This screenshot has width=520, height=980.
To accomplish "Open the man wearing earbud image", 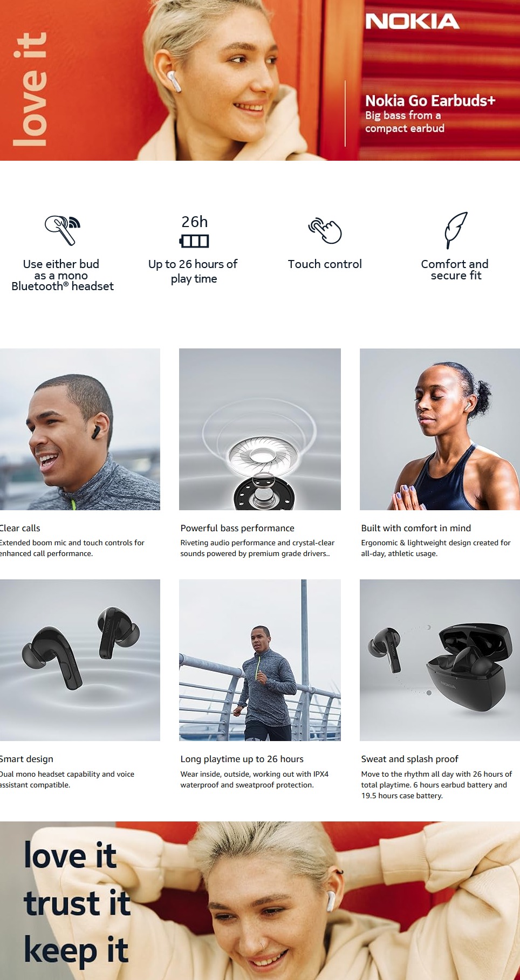I will (80, 429).
